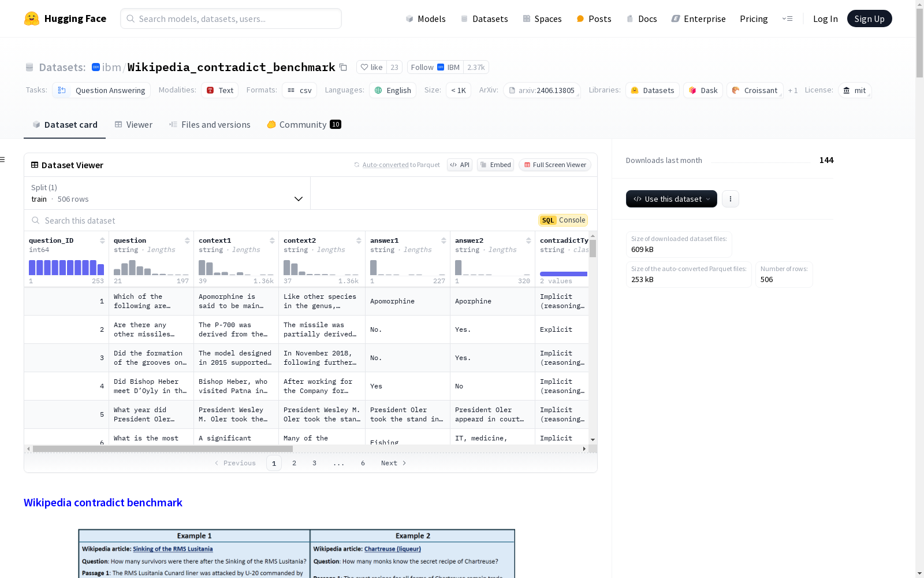
Task: Open Spaces in top navigation
Action: pos(542,18)
